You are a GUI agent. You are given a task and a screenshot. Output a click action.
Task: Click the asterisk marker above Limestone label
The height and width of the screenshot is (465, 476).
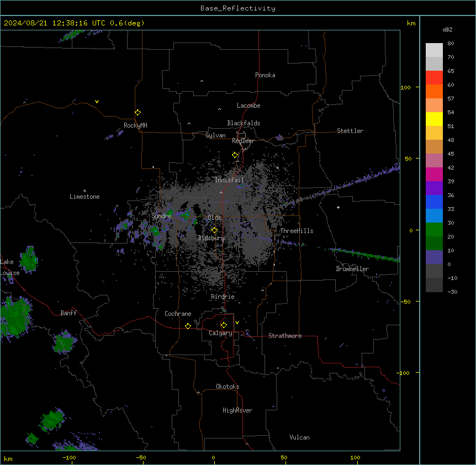point(84,191)
